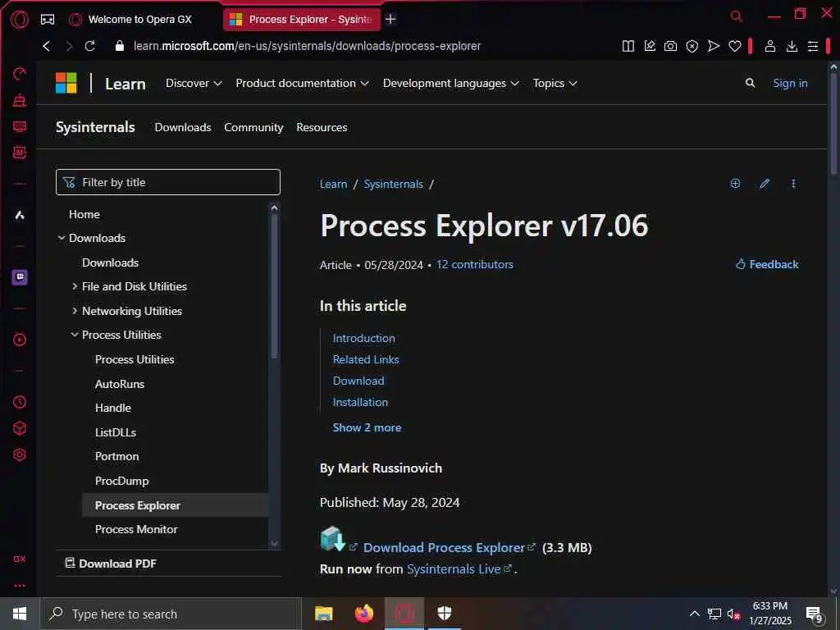Select AutoRuns in the tree
Viewport: 840px width, 630px height.
[120, 384]
